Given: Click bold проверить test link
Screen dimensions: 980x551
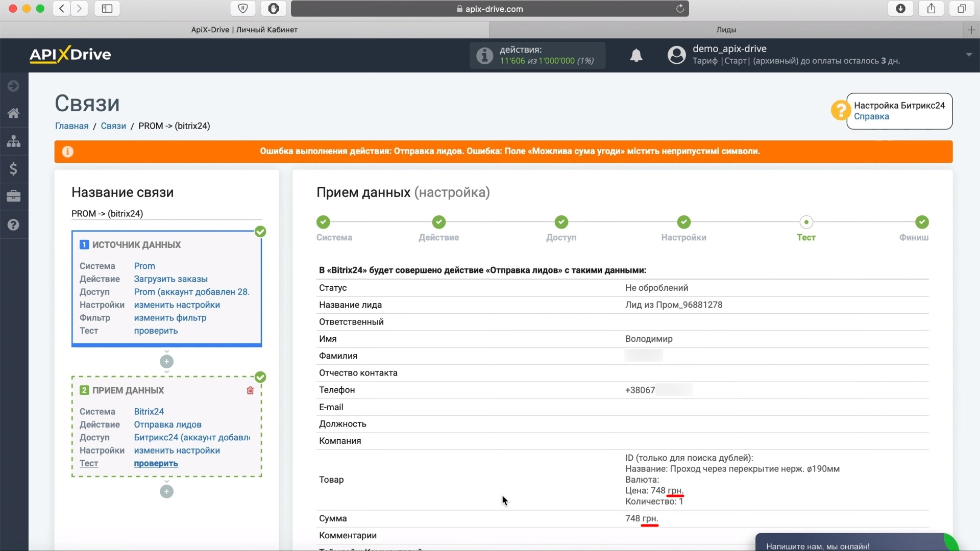Looking at the screenshot, I should click(156, 464).
